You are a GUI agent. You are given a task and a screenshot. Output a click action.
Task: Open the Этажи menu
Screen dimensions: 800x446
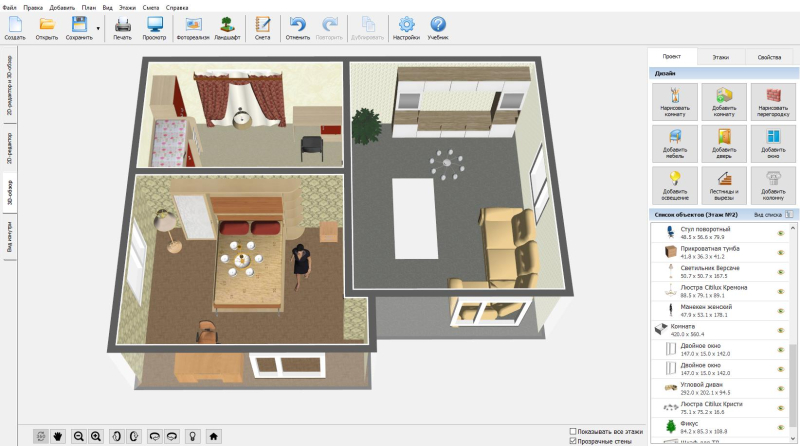(x=127, y=7)
